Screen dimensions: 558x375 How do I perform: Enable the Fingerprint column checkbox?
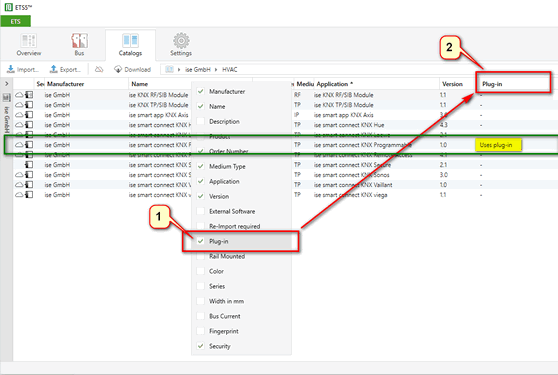(x=201, y=331)
